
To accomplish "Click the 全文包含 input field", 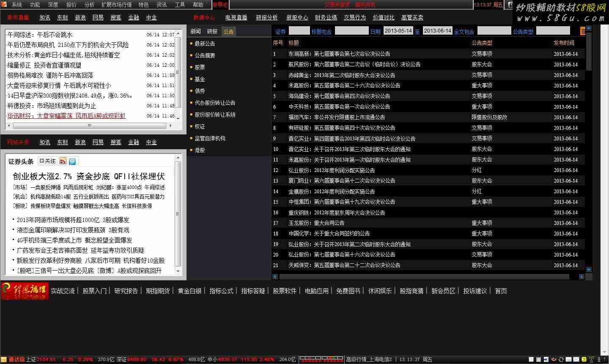I will [x=494, y=31].
